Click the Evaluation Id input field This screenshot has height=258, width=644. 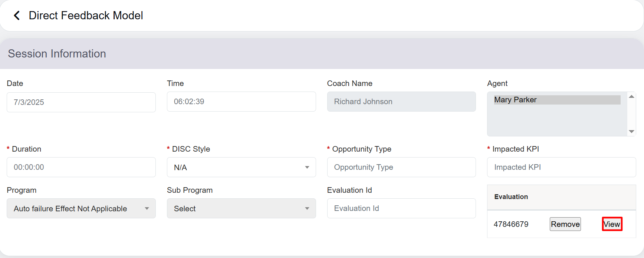point(401,208)
